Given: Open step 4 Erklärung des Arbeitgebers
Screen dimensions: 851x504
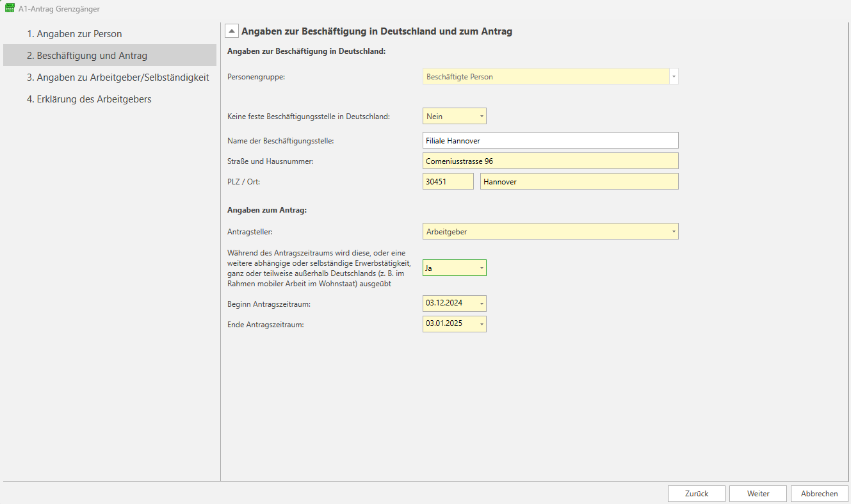Looking at the screenshot, I should coord(89,99).
